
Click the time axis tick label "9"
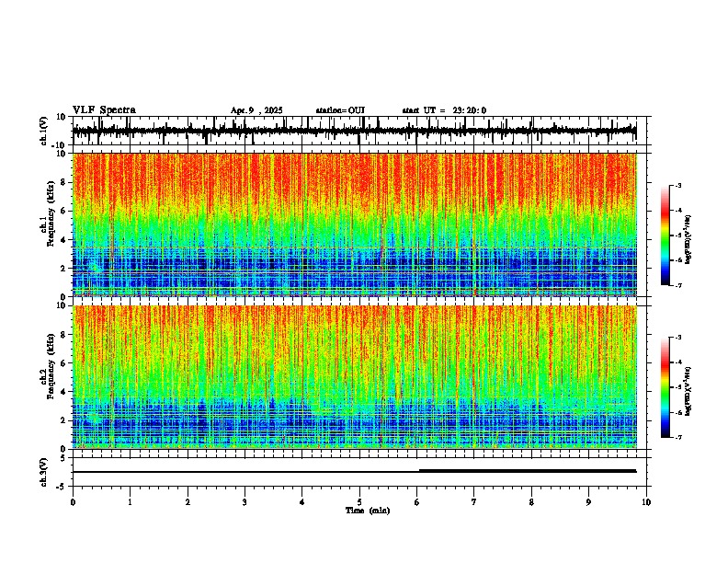588,502
